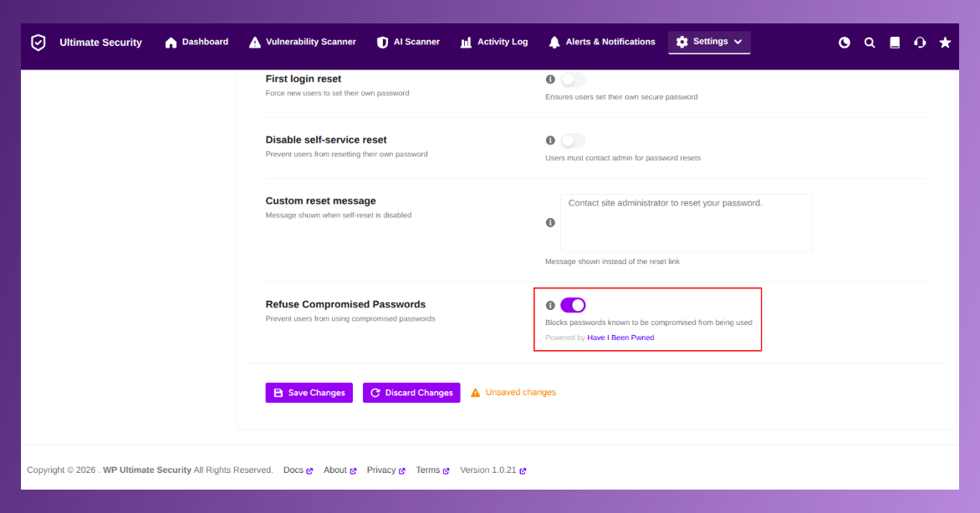Image resolution: width=980 pixels, height=513 pixels.
Task: Open the Docs footer link
Action: [x=299, y=470]
